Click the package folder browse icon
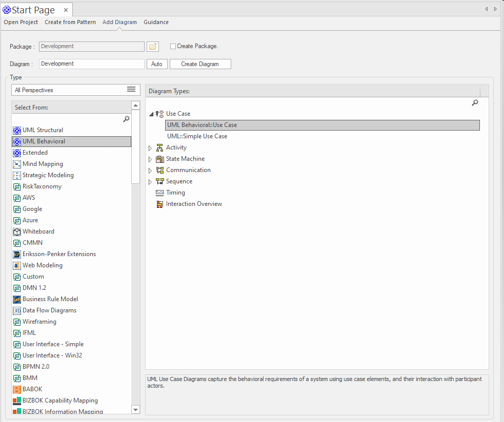The width and height of the screenshot is (504, 422). pos(152,47)
